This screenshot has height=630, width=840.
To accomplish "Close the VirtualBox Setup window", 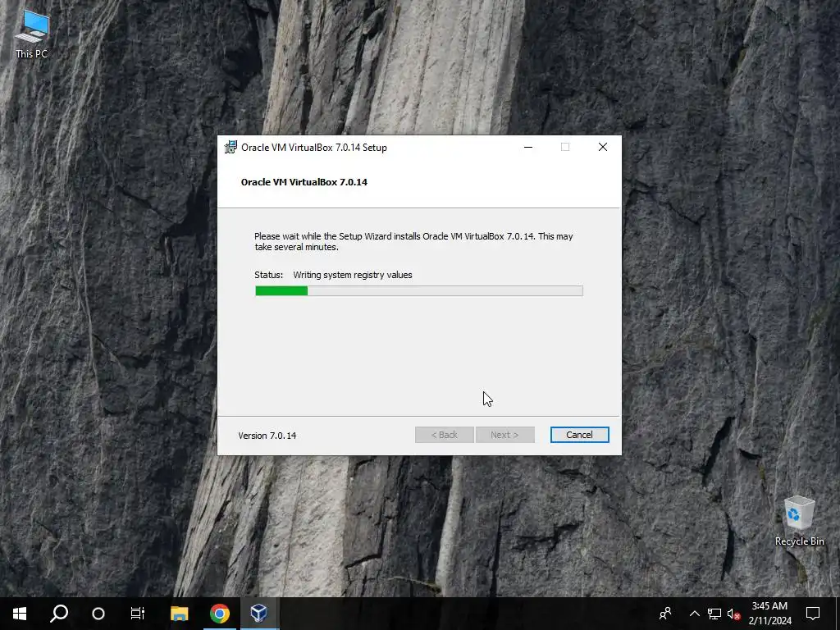I will pyautogui.click(x=603, y=148).
